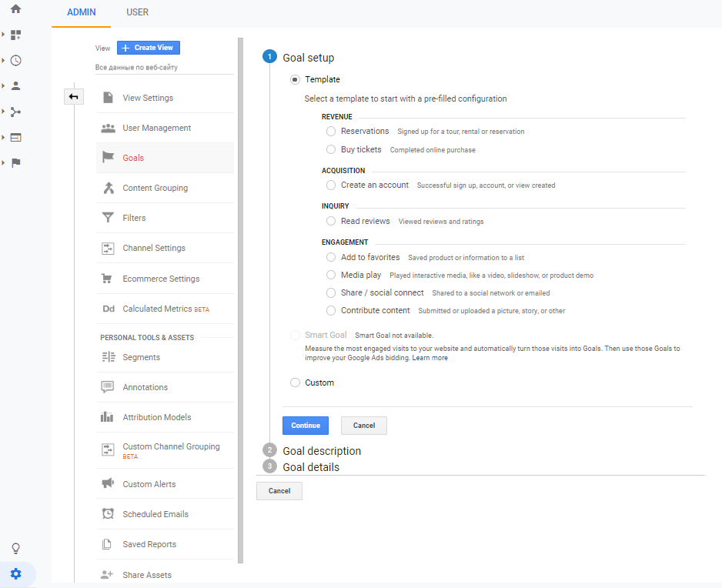Select the Custom goal radio option
The width and height of the screenshot is (722, 588).
tap(296, 383)
